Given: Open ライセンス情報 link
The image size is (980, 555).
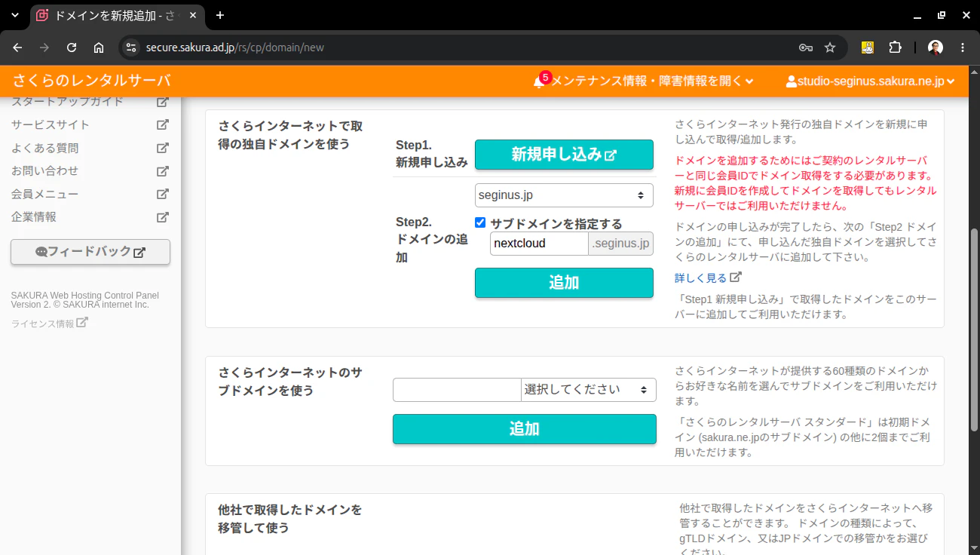Looking at the screenshot, I should (43, 323).
